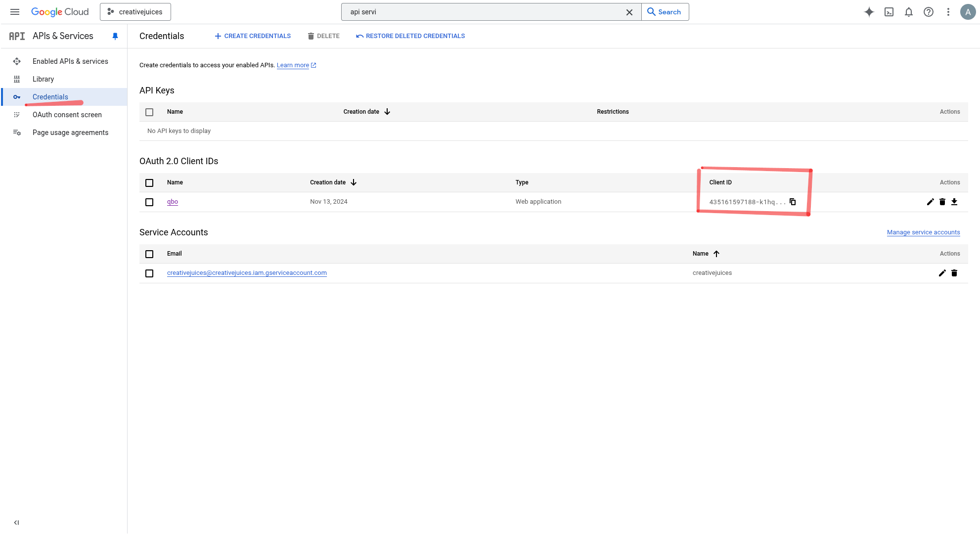
Task: Open Cloud Shell terminal
Action: point(889,12)
